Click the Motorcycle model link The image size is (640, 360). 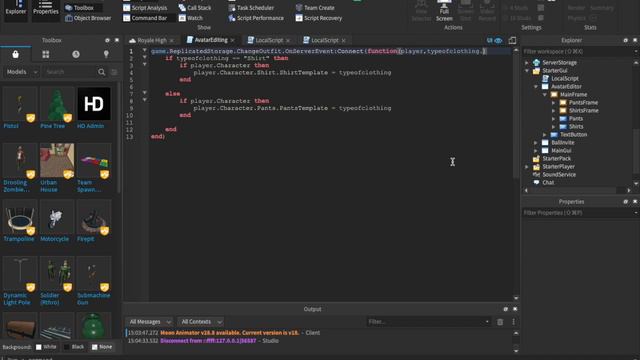tap(54, 239)
